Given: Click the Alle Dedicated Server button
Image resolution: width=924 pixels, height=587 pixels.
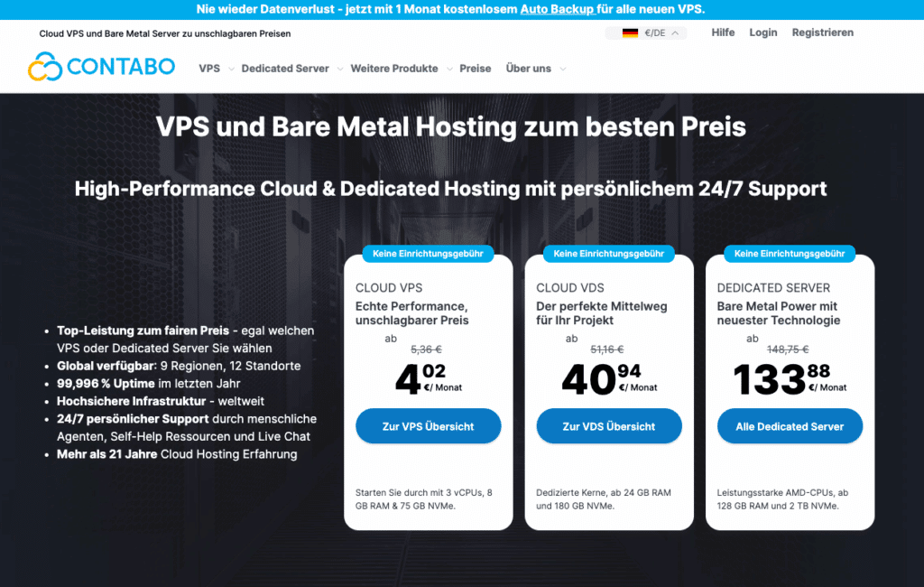Looking at the screenshot, I should click(x=790, y=426).
